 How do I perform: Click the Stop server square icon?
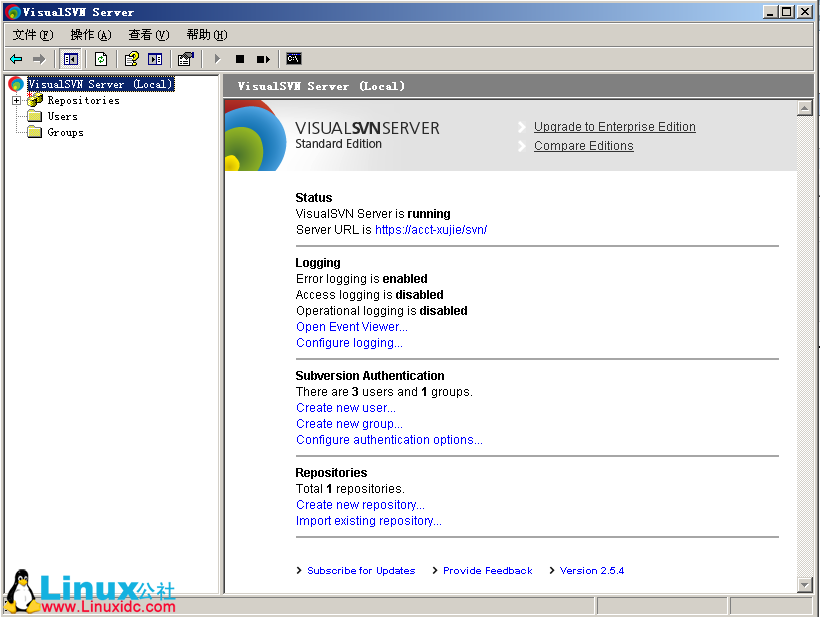(x=240, y=59)
